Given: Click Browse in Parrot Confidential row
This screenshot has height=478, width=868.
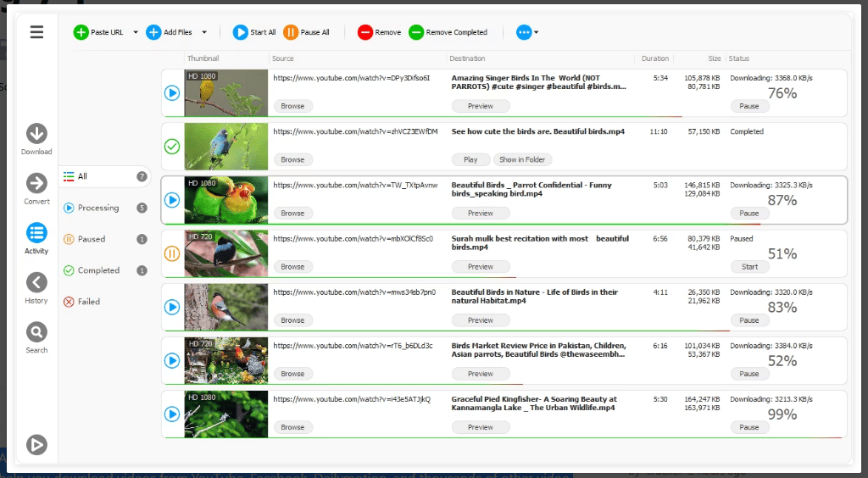Looking at the screenshot, I should [292, 213].
